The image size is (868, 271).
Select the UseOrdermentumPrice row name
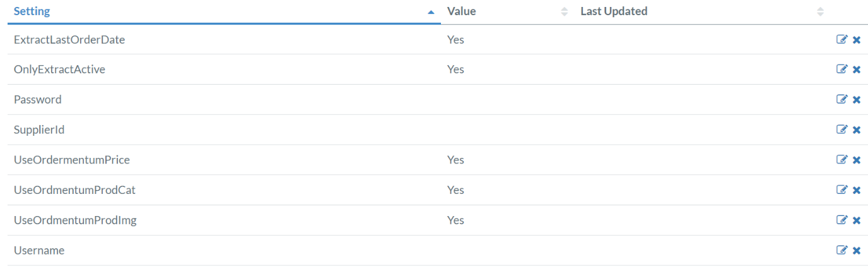[72, 160]
